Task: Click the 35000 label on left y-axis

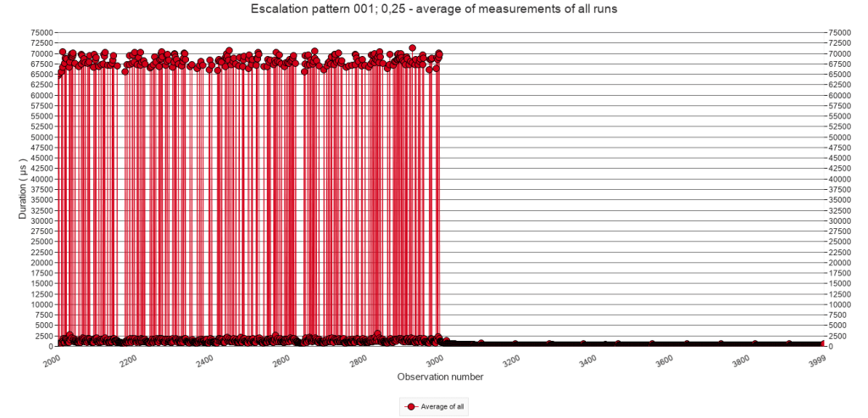Action: pyautogui.click(x=42, y=200)
